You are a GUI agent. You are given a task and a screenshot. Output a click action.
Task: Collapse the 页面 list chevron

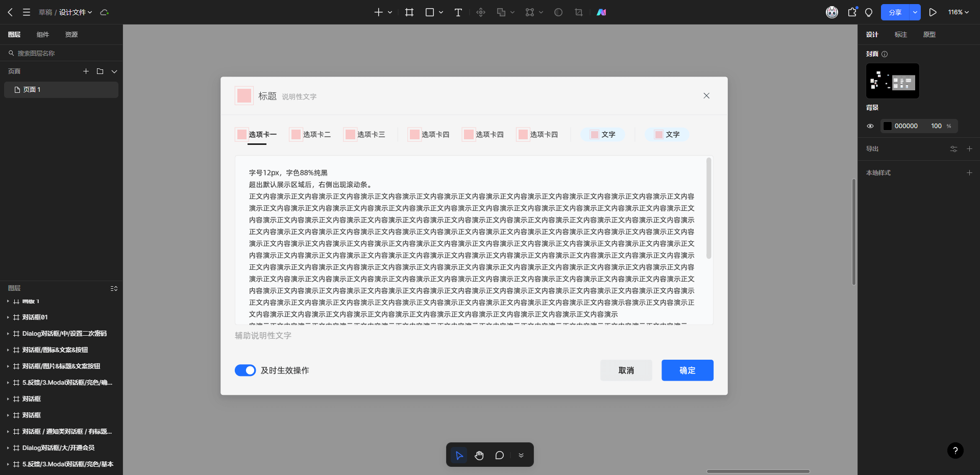[x=114, y=71]
